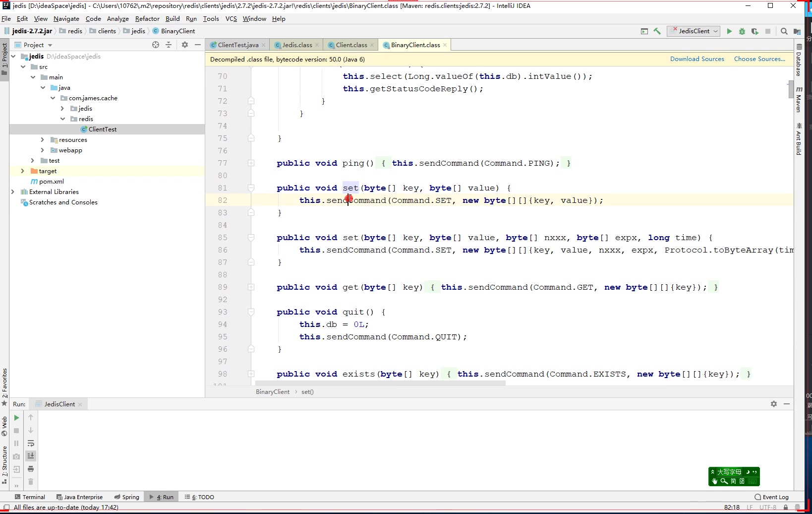Select pom.xml in project tree
This screenshot has height=514, width=812.
(107, 182)
